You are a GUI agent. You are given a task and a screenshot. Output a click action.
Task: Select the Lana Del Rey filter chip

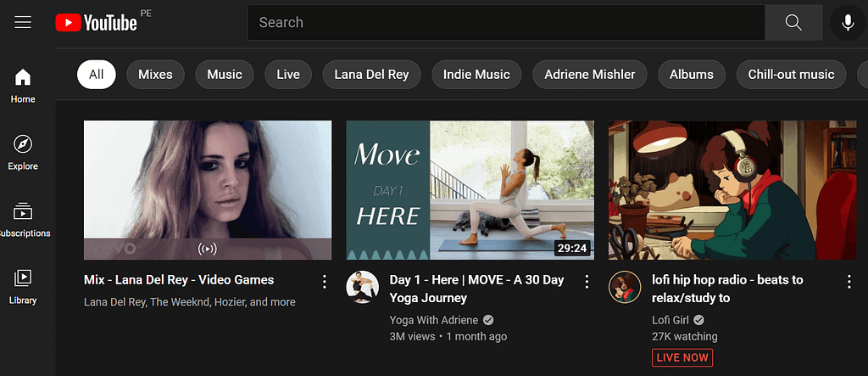click(x=371, y=75)
